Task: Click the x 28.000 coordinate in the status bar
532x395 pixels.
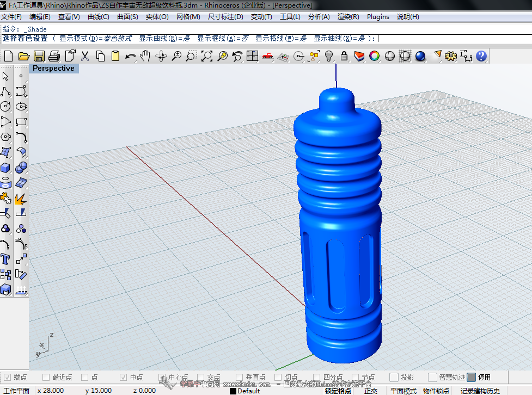Action: [x=51, y=391]
